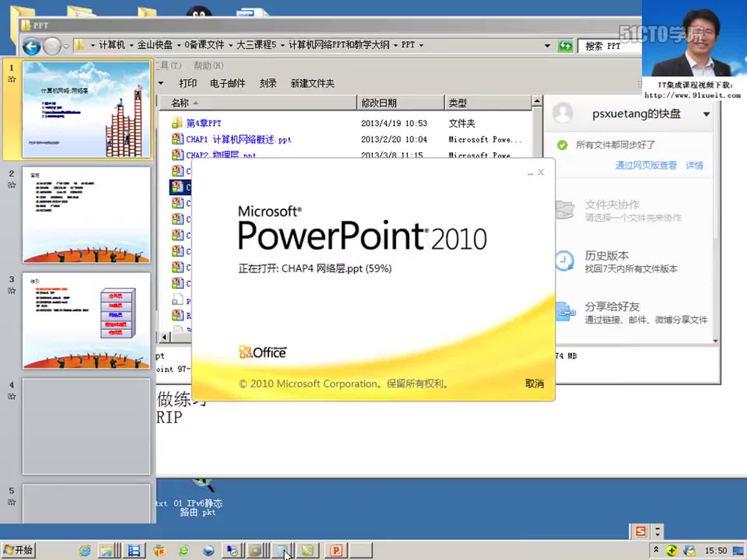Click the 通过网页版查看 link
Viewport: 747px width, 560px height.
646,165
